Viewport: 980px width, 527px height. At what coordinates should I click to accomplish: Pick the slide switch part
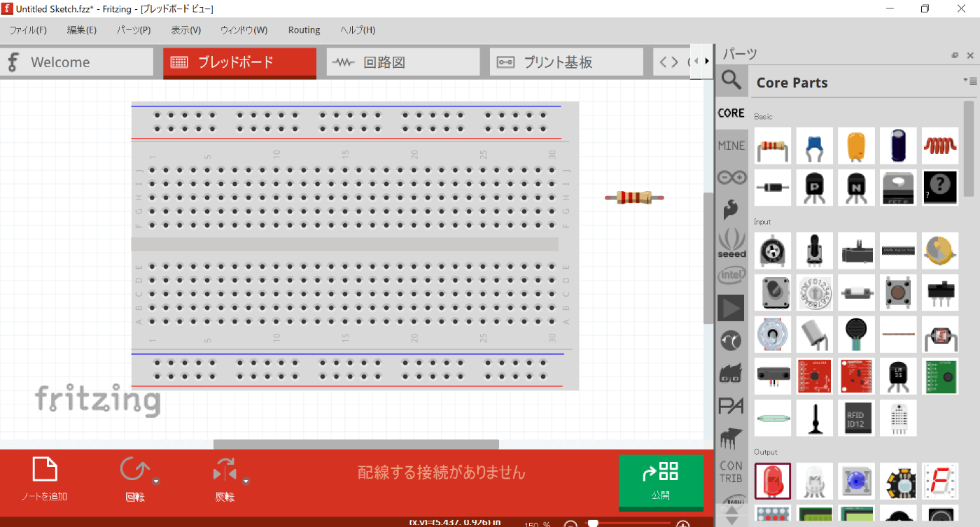tap(940, 293)
